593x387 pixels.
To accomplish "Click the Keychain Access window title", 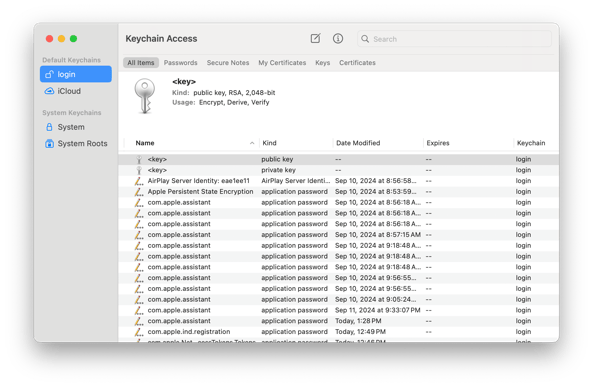I will tap(161, 39).
